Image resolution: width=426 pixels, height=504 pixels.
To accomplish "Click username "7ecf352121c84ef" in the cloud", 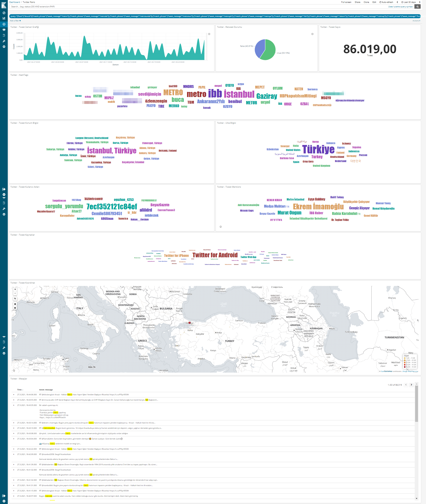I will pyautogui.click(x=112, y=206).
